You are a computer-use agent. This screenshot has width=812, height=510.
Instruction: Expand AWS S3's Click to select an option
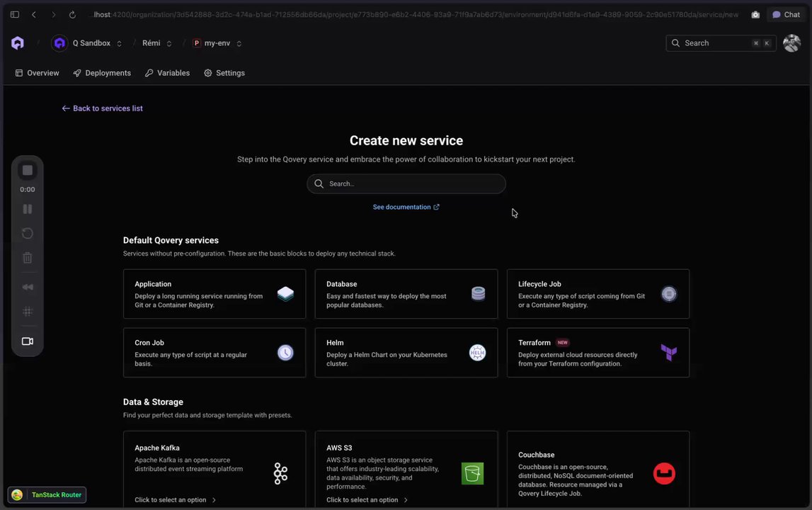(367, 500)
